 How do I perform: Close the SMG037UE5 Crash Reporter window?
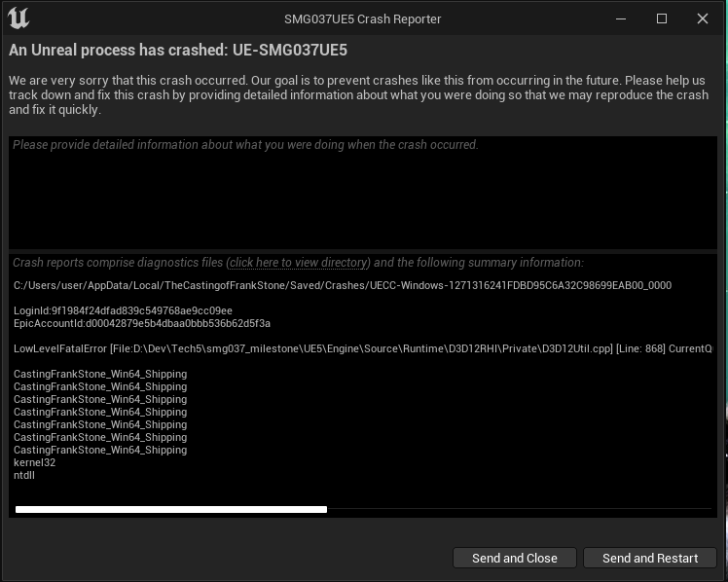[x=703, y=19]
